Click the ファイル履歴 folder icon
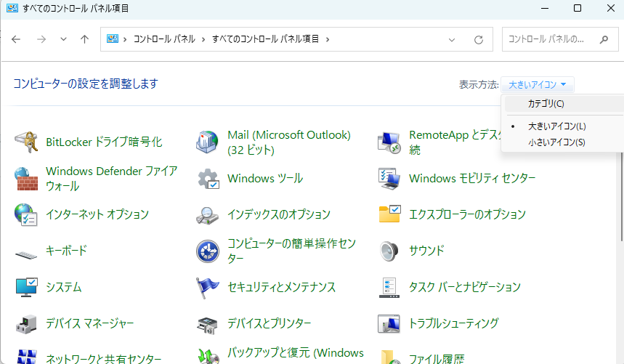This screenshot has height=364, width=624. (390, 357)
